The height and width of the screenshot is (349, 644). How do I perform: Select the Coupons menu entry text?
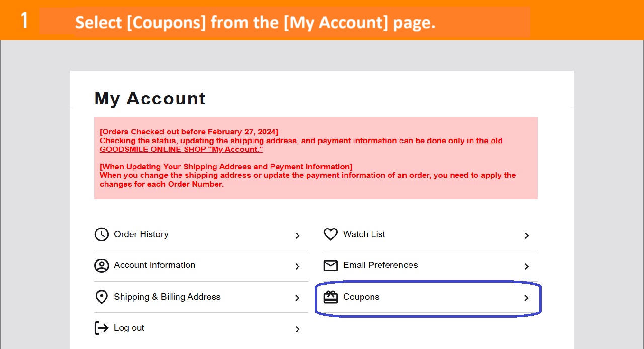tap(361, 297)
